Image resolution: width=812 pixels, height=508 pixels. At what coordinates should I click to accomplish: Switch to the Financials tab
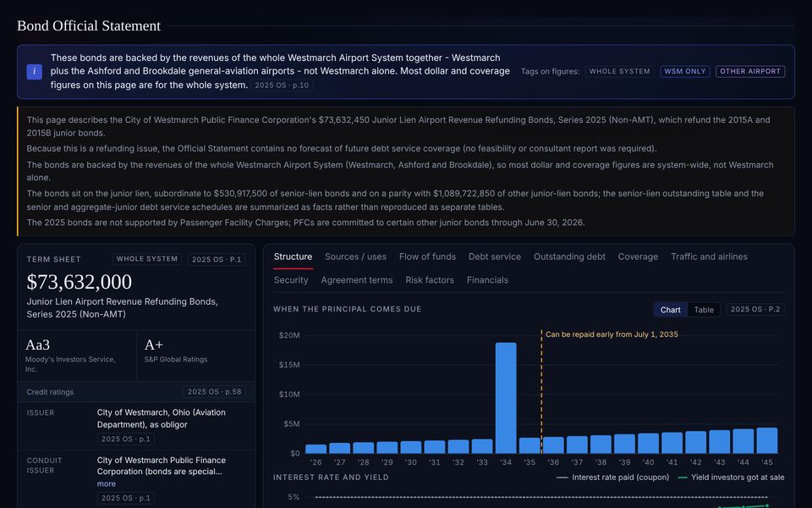pos(487,280)
